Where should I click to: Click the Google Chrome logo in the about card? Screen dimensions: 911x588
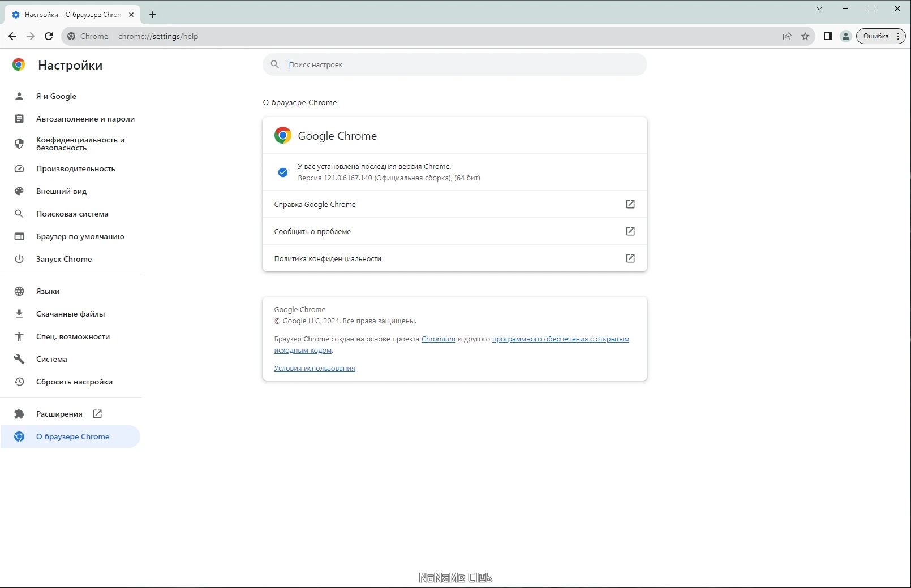click(283, 135)
